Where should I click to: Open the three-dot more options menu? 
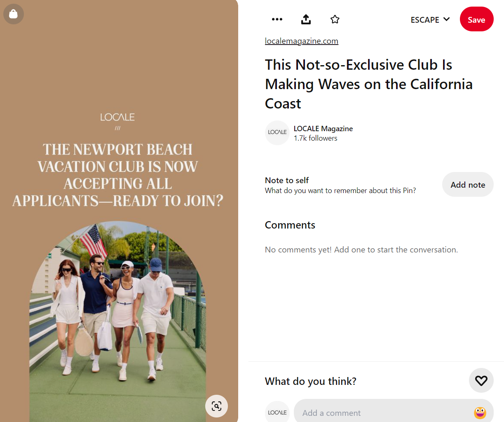(x=277, y=19)
